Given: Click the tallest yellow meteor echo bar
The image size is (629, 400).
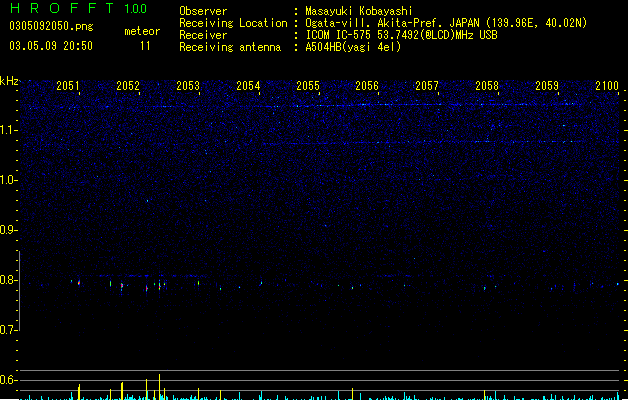Looking at the screenshot, I should point(159,386).
